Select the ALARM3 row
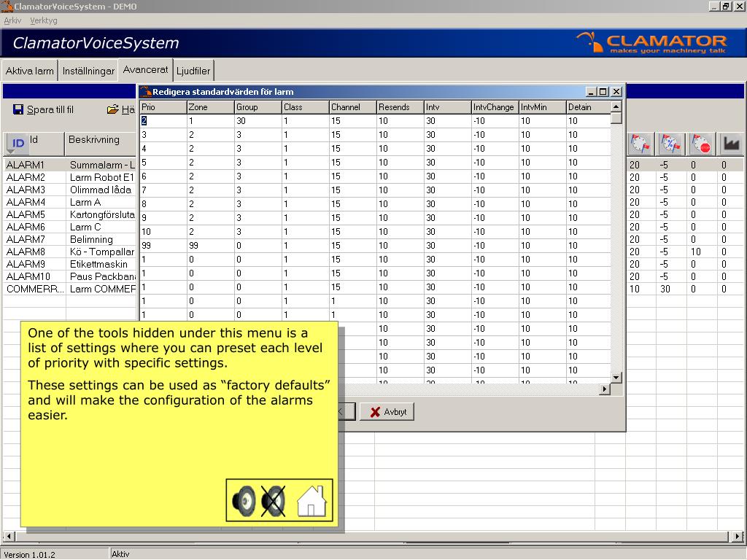The height and width of the screenshot is (560, 747). click(70, 190)
